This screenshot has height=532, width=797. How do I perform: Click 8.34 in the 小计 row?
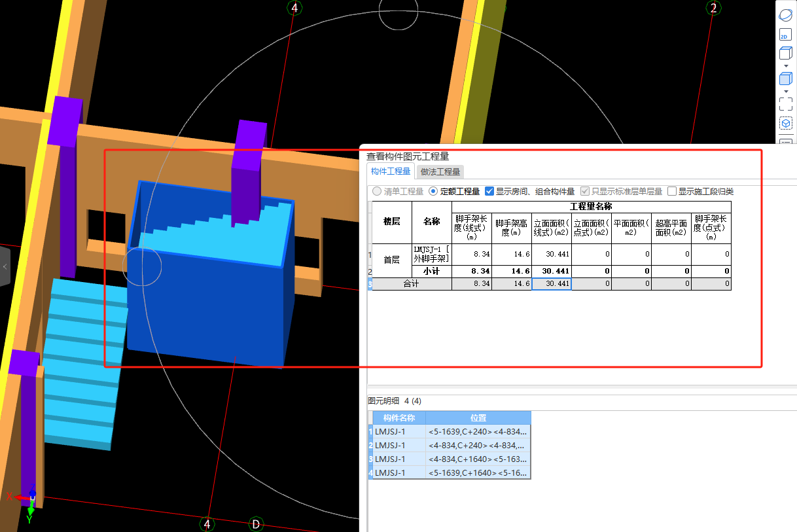pos(472,271)
